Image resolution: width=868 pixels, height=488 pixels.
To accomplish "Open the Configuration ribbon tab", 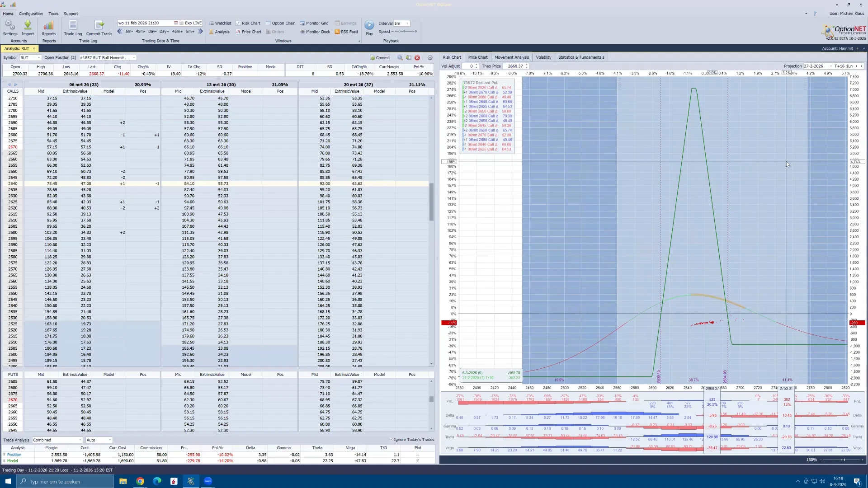I will click(31, 14).
